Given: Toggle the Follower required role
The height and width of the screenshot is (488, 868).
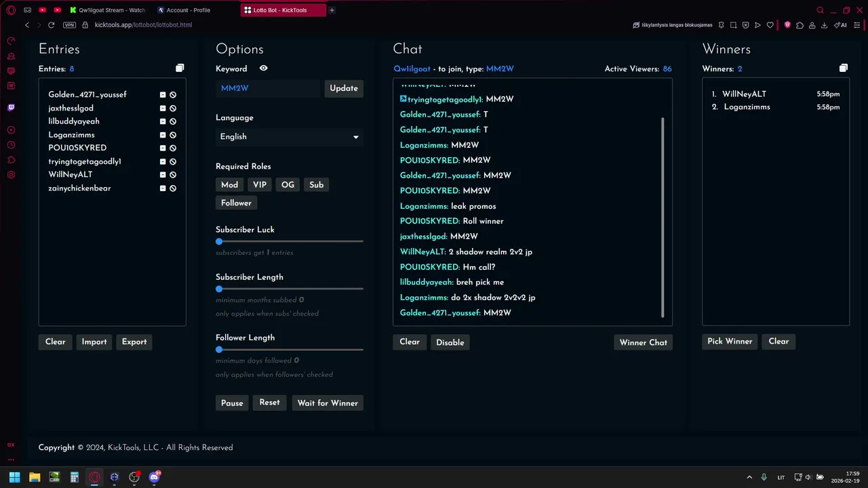Looking at the screenshot, I should pos(236,203).
